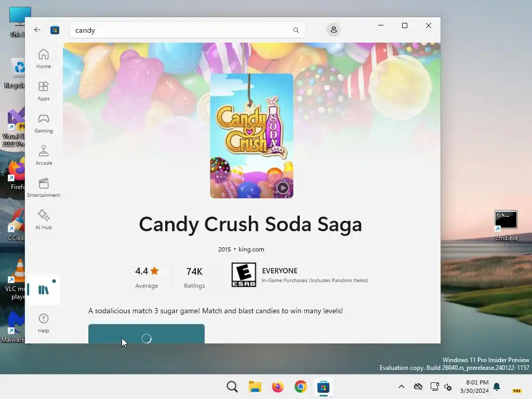Open the Apps section
This screenshot has width=532, height=399.
click(x=44, y=91)
